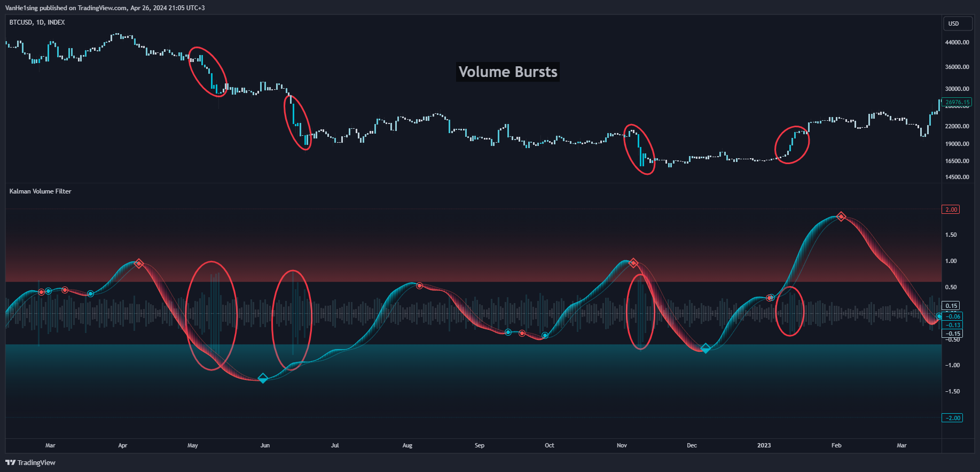Click the May label on time axis

pyautogui.click(x=193, y=445)
